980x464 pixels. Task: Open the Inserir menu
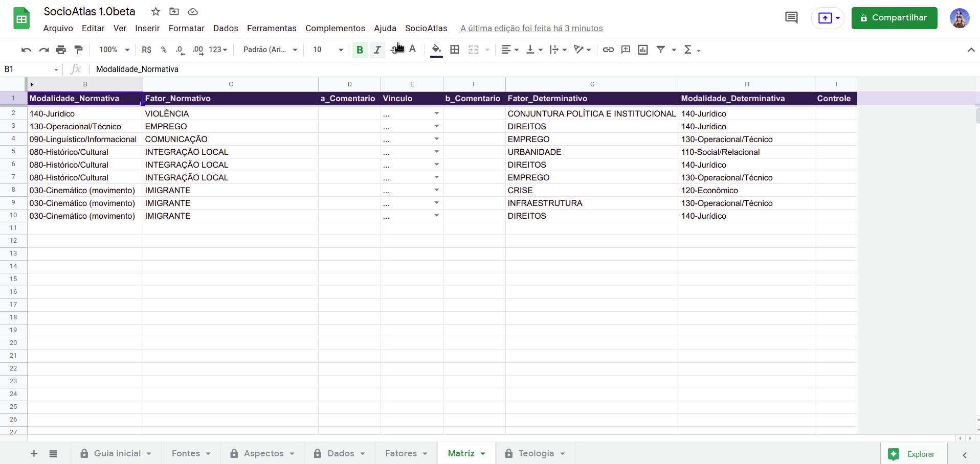(147, 28)
